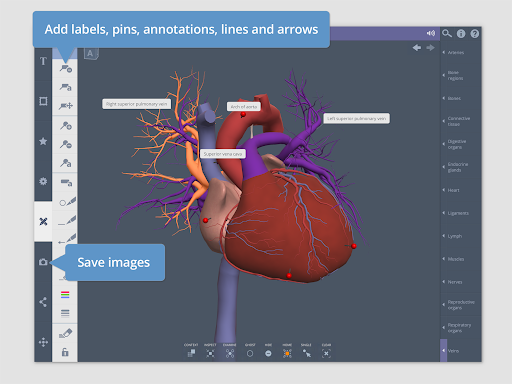This screenshot has height=384, width=512.
Task: Toggle the lock icon in the annotation panel
Action: [65, 352]
